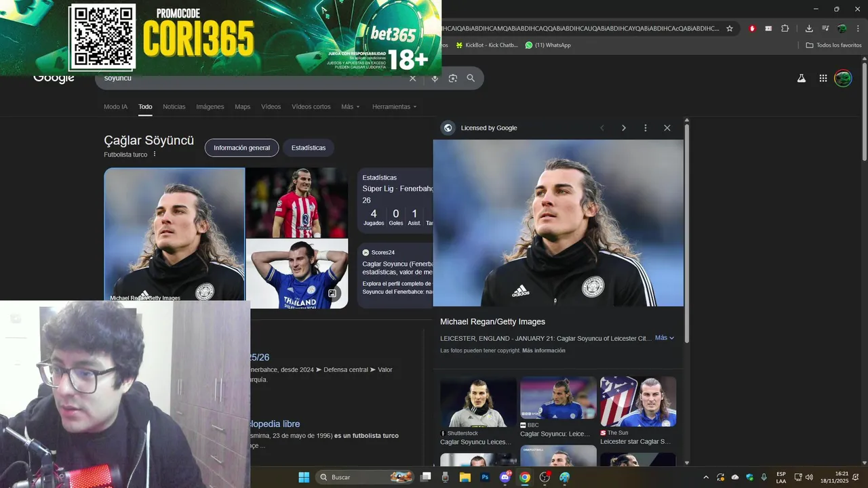The image size is (868, 488).
Task: Open Task View on the taskbar
Action: coord(426,477)
